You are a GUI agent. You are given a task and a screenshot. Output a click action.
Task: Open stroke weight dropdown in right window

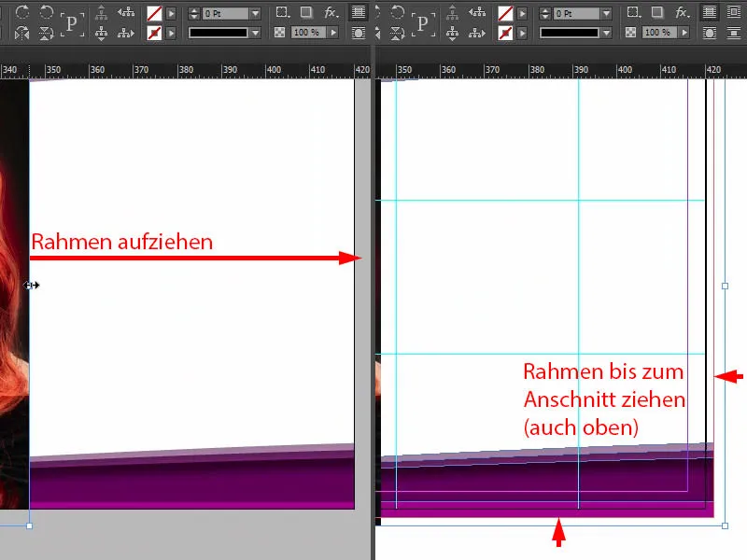606,13
